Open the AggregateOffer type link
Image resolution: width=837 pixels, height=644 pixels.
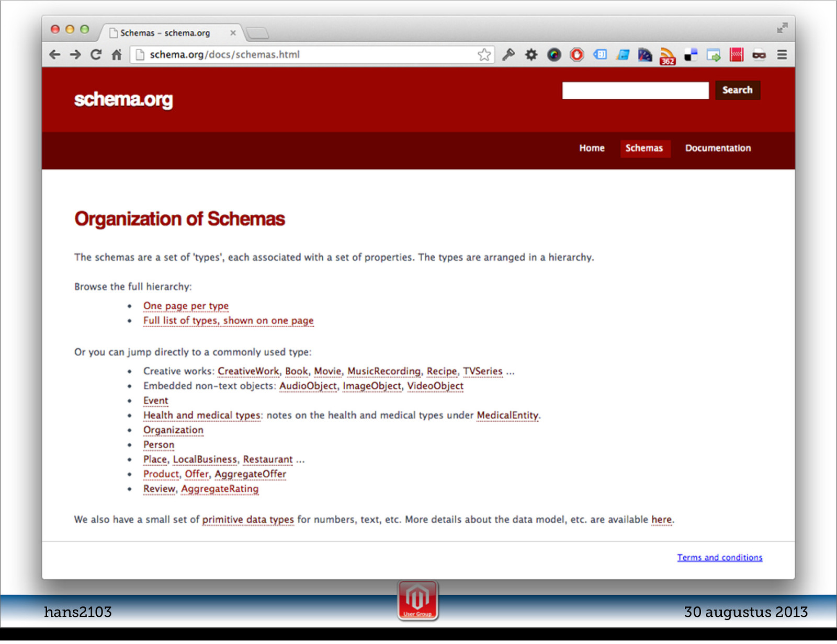(251, 474)
